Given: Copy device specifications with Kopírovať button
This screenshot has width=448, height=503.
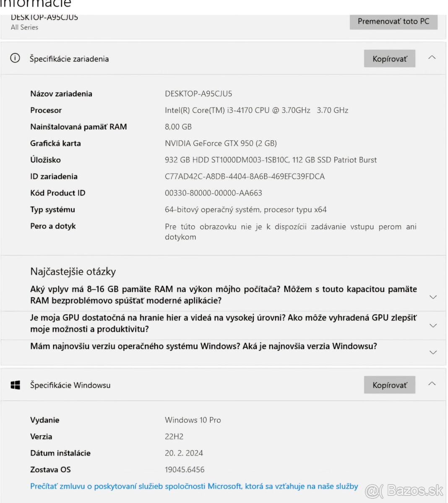Looking at the screenshot, I should pyautogui.click(x=390, y=59).
